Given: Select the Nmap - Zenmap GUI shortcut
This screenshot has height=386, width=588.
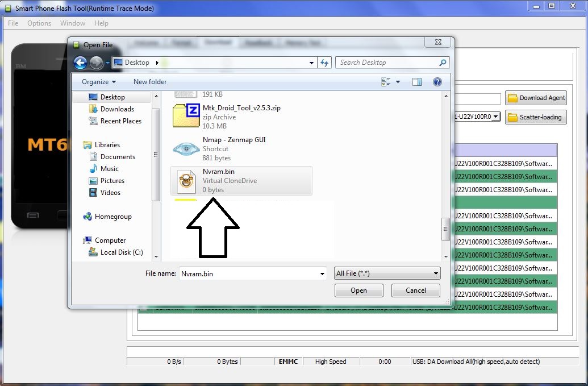Looking at the screenshot, I should pos(241,148).
